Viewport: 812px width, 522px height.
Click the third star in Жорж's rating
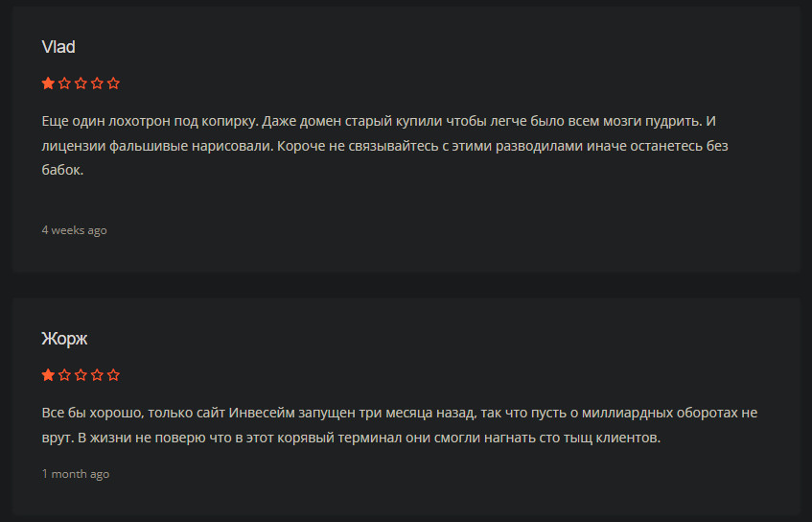point(81,375)
